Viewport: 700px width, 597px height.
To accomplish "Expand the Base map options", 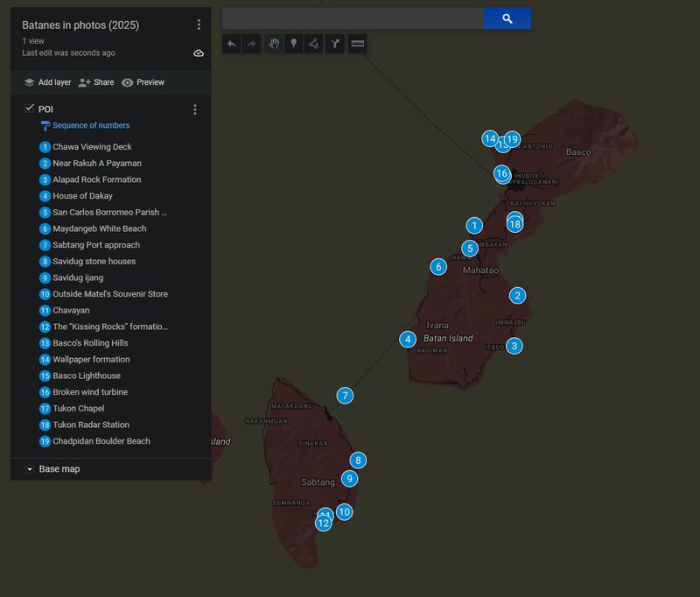I will [30, 469].
